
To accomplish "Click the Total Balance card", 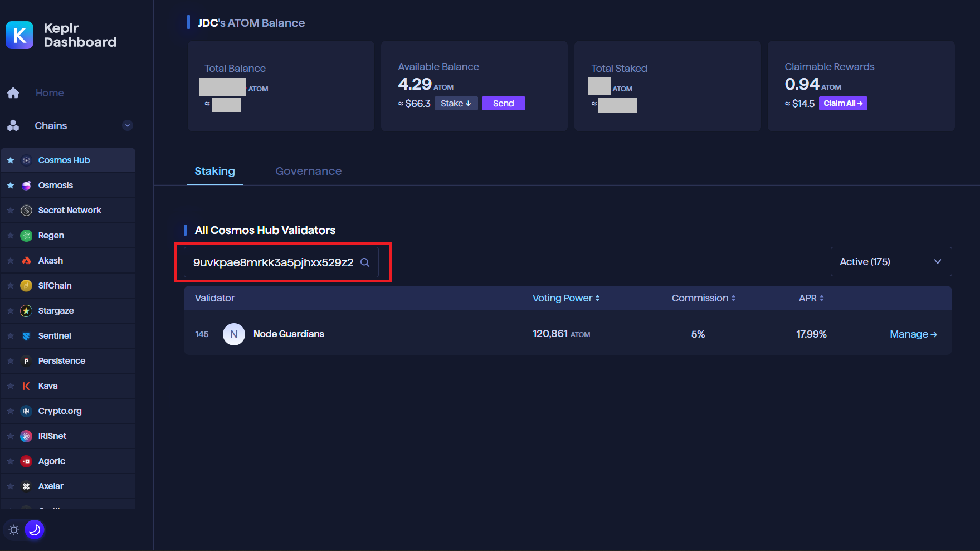I will (281, 86).
